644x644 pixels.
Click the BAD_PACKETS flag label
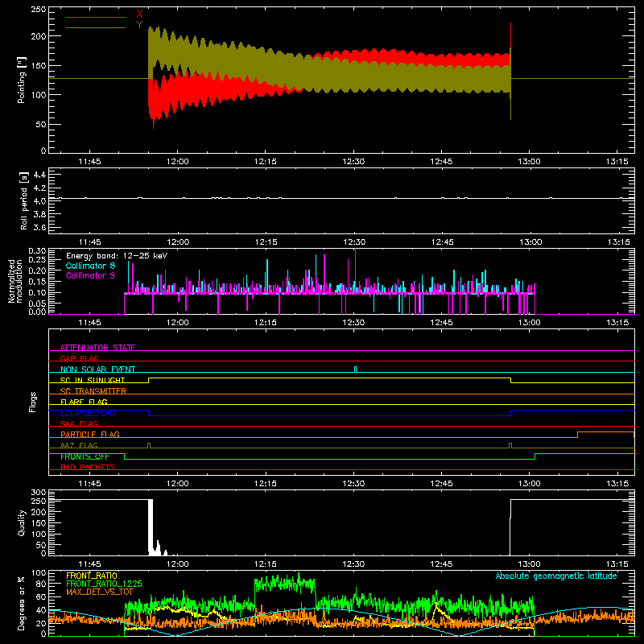pyautogui.click(x=88, y=467)
